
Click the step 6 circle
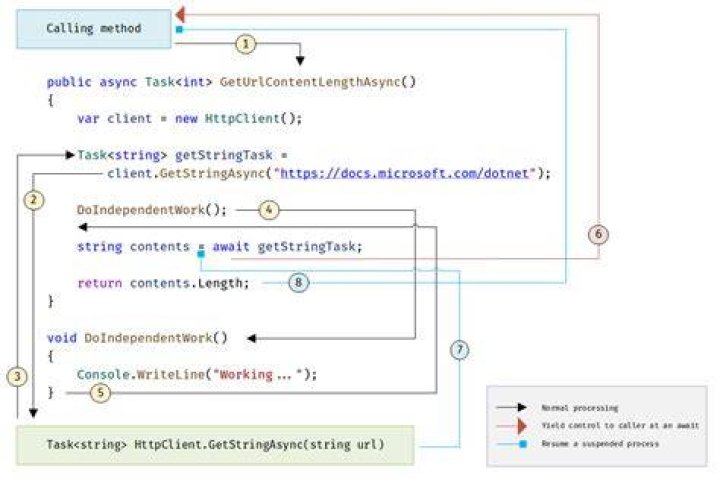(x=598, y=234)
